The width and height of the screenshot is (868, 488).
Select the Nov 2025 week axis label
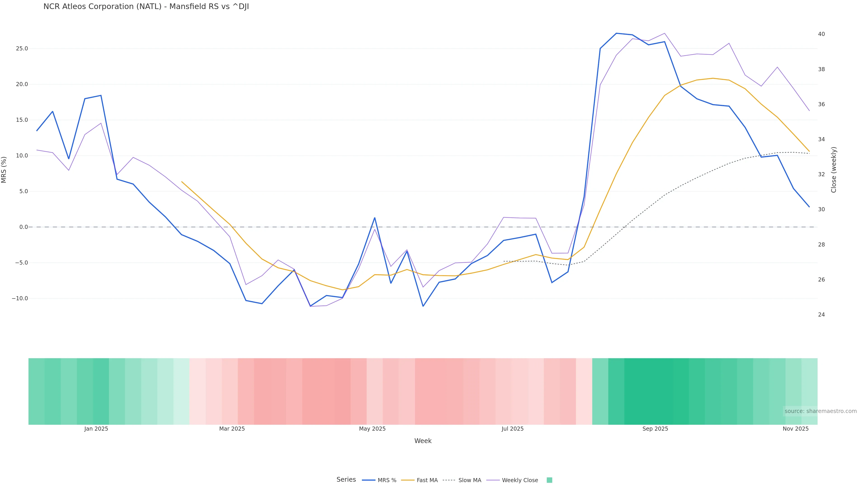(x=795, y=429)
